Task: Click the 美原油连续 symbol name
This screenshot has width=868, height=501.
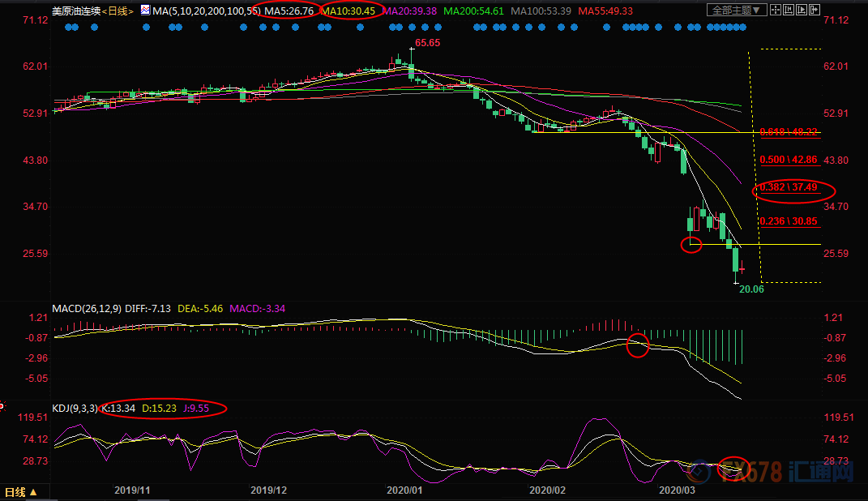Action: pyautogui.click(x=76, y=11)
